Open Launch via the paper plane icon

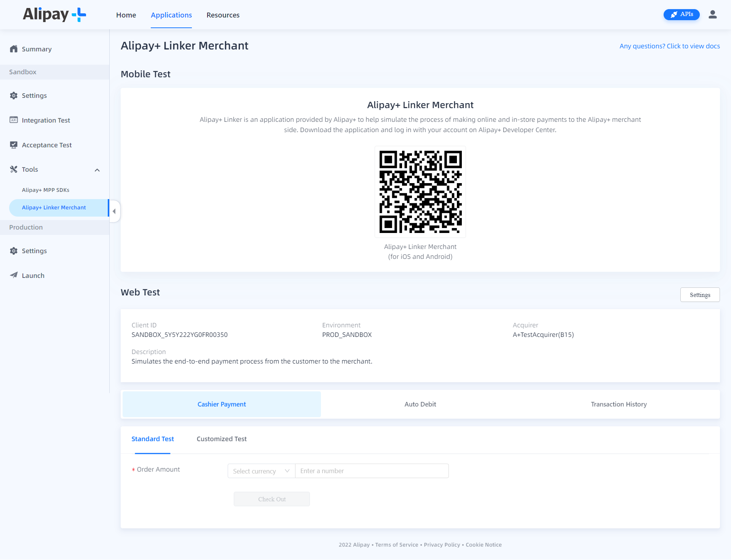(x=14, y=275)
